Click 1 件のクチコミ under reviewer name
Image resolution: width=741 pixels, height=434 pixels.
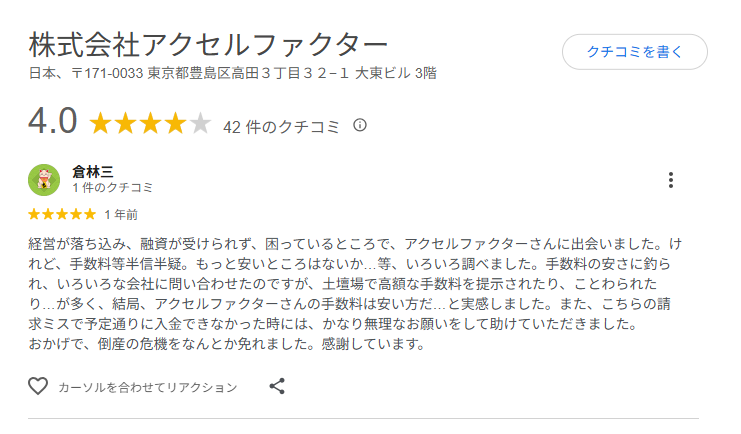113,188
